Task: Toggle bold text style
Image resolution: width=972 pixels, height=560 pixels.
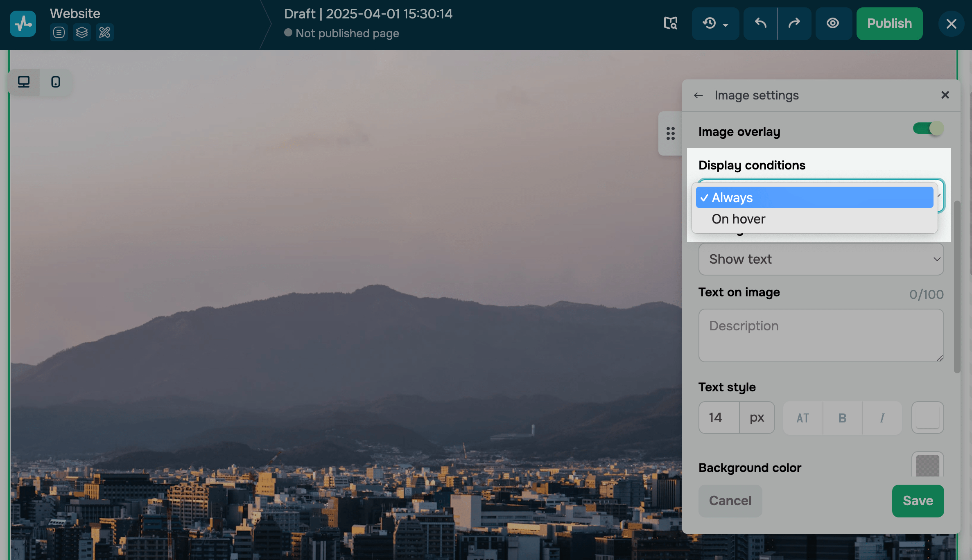Action: pyautogui.click(x=842, y=418)
